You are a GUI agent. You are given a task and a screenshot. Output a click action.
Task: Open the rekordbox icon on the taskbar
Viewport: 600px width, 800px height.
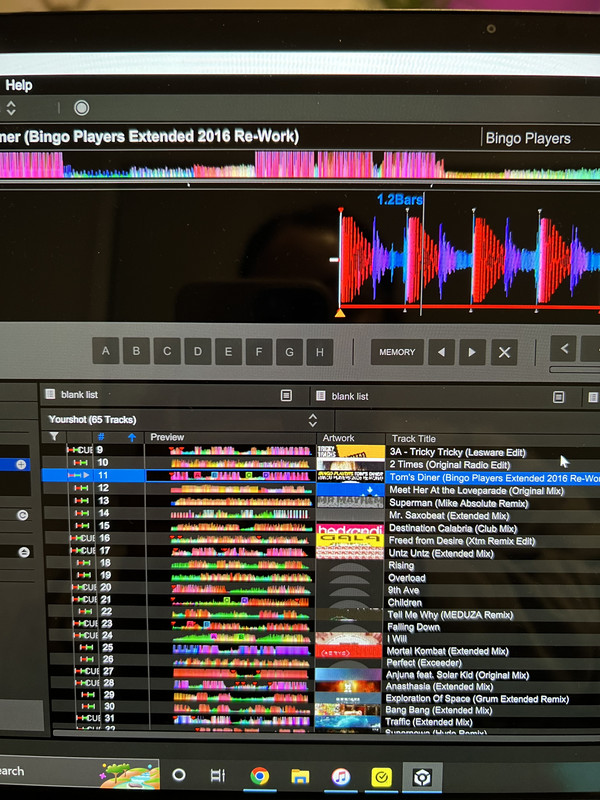pos(422,778)
